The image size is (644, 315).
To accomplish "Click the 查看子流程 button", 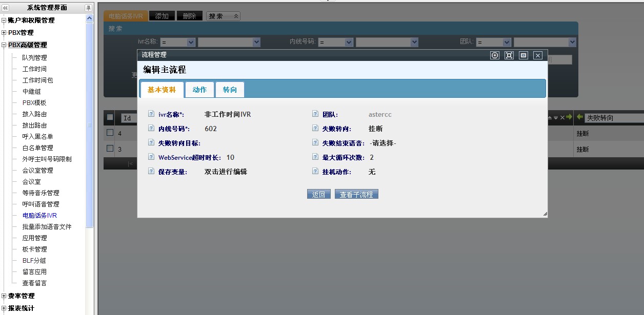I will (x=356, y=195).
